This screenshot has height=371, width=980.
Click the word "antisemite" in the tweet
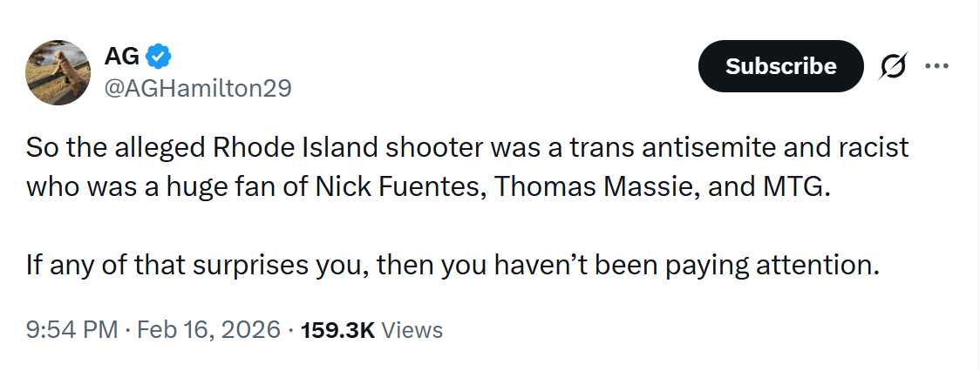(x=705, y=147)
